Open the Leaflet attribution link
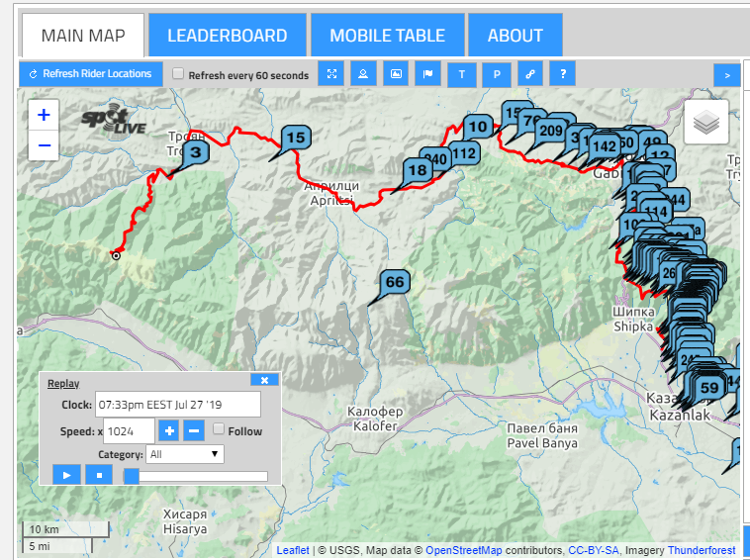This screenshot has width=750, height=560. coord(293,550)
